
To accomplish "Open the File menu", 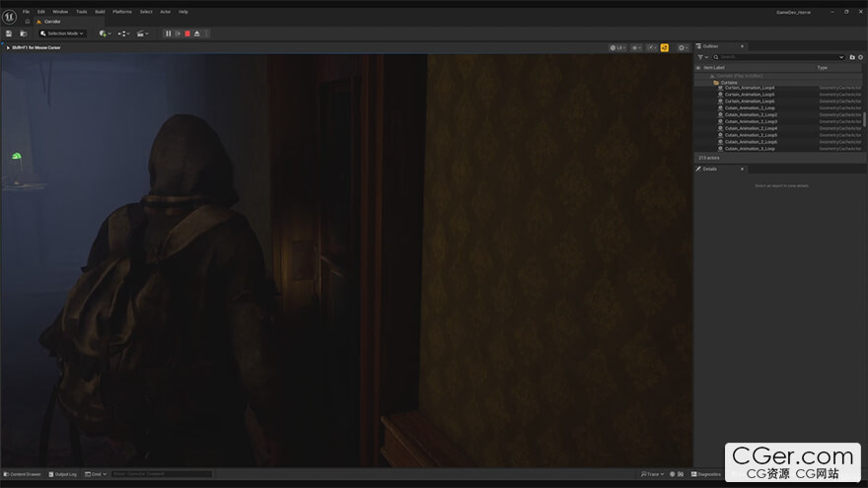I will pyautogui.click(x=26, y=12).
